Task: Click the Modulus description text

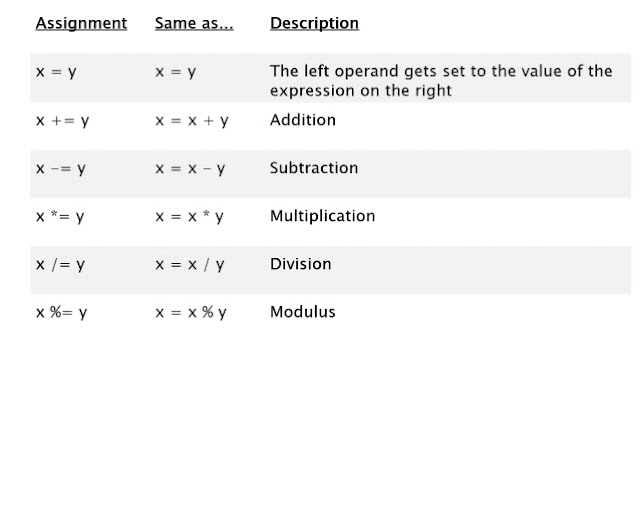Action: click(302, 312)
